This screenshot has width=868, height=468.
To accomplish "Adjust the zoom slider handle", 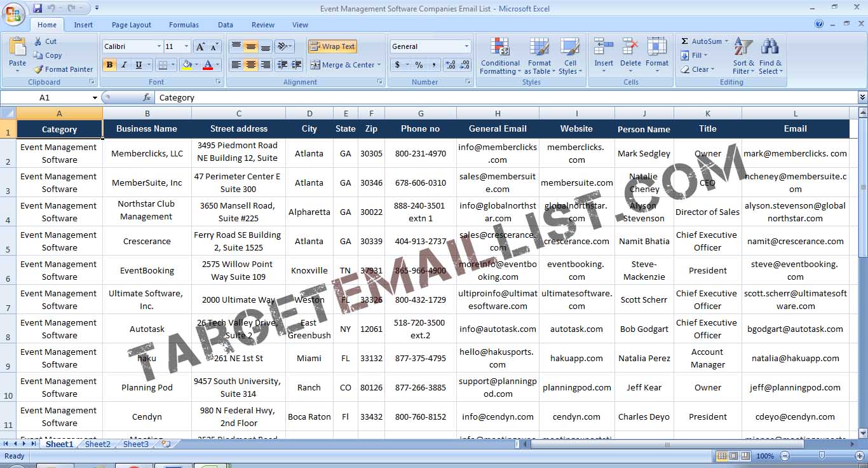I will click(x=822, y=456).
